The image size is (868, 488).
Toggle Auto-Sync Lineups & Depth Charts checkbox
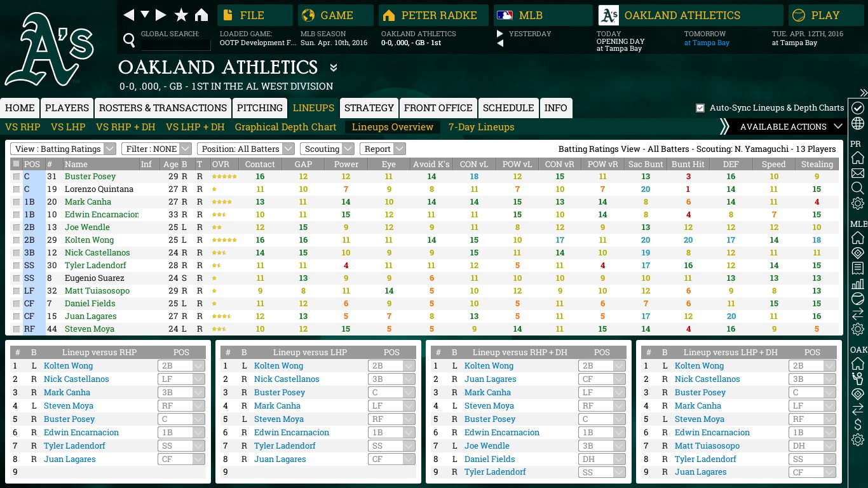(x=700, y=108)
